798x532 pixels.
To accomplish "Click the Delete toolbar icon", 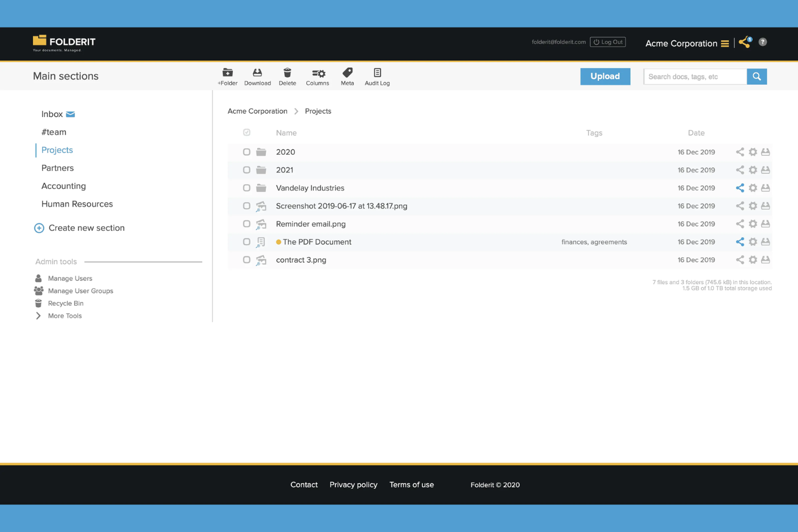I will [x=287, y=75].
